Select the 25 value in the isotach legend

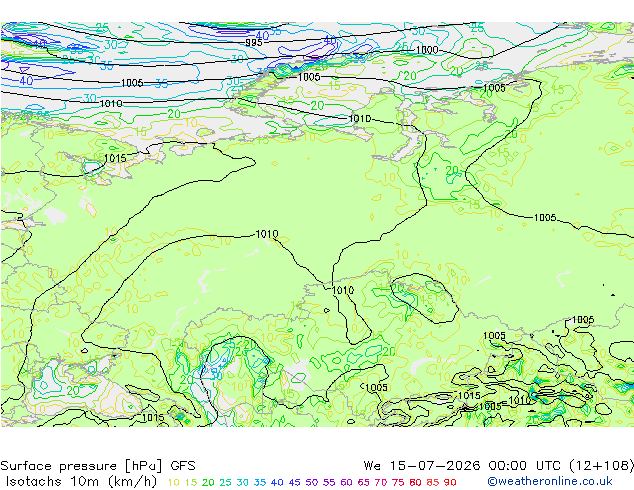coord(225,482)
